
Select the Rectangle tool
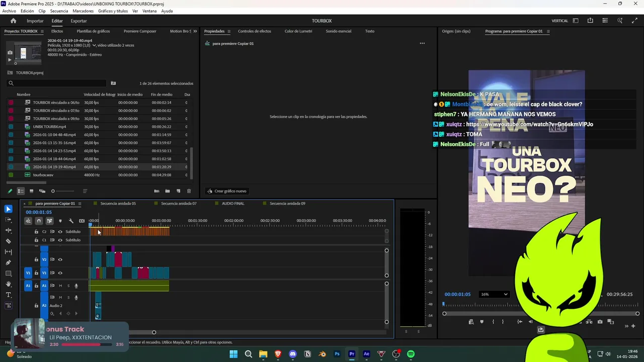9,274
